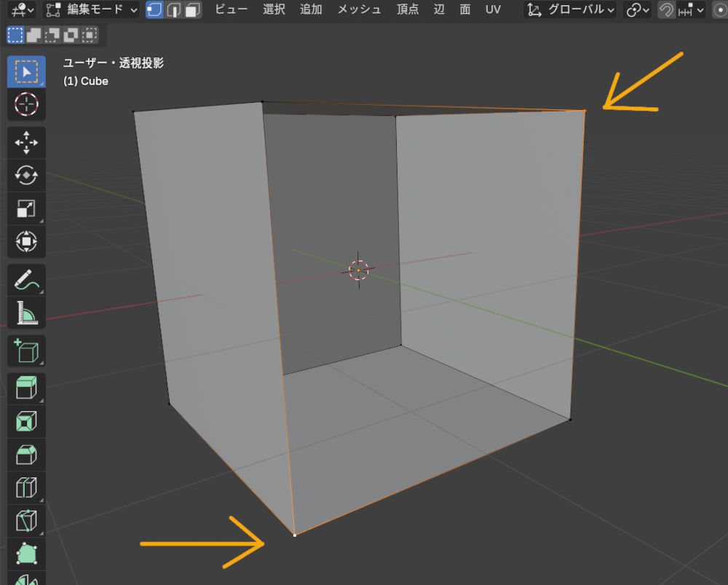Select the Move tool
The height and width of the screenshot is (585, 728).
pos(26,143)
